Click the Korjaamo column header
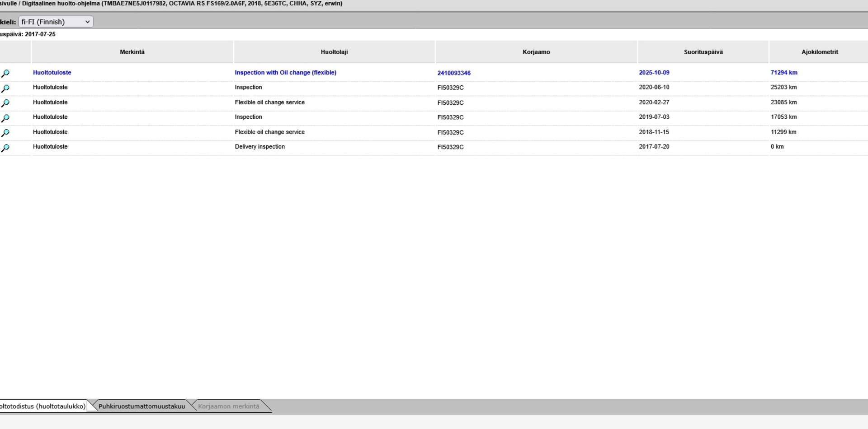Image resolution: width=868 pixels, height=429 pixels. coord(536,52)
